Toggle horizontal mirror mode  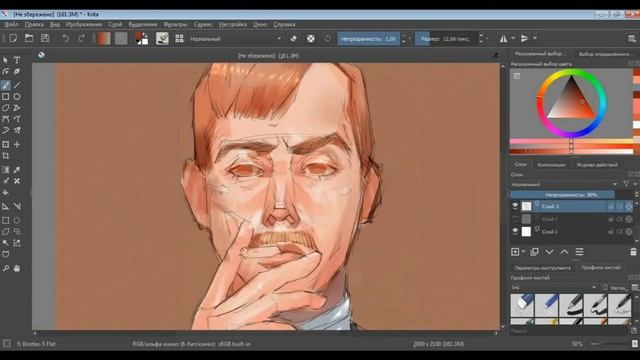click(x=504, y=39)
